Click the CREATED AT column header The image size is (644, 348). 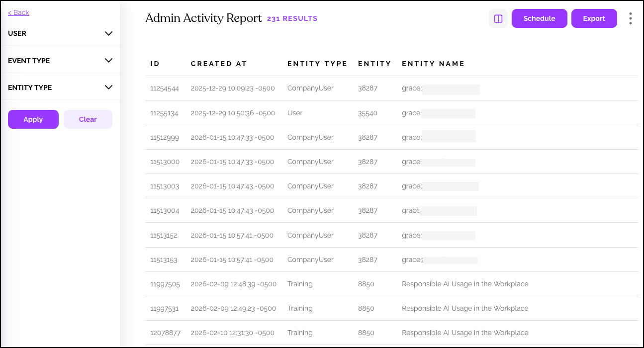click(219, 64)
